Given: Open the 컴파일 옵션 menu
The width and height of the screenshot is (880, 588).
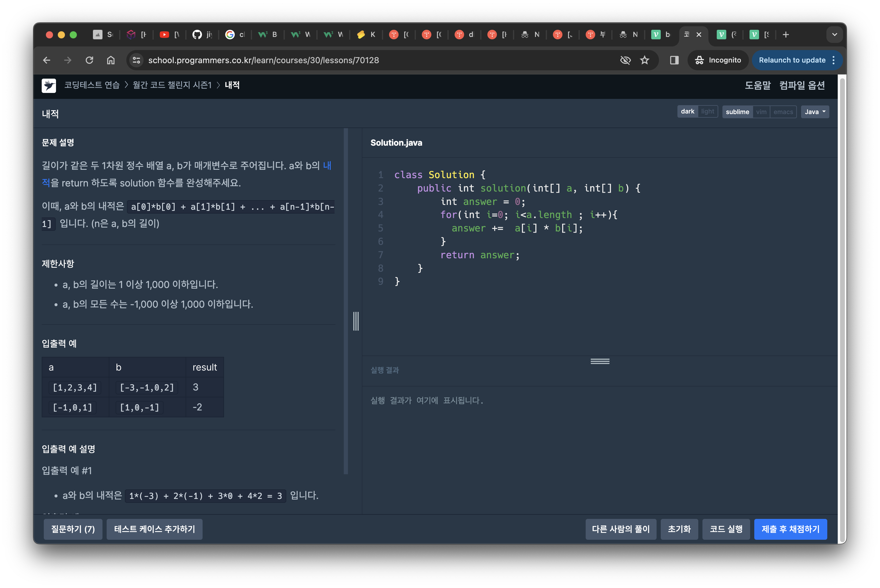Looking at the screenshot, I should click(x=802, y=85).
